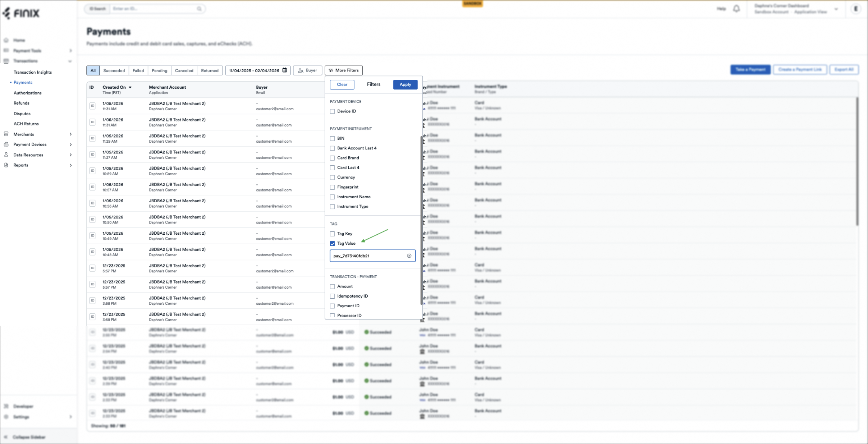Screen dimensions: 868x444
Task: Click the Data Resources sidebar icon
Action: coord(6,155)
